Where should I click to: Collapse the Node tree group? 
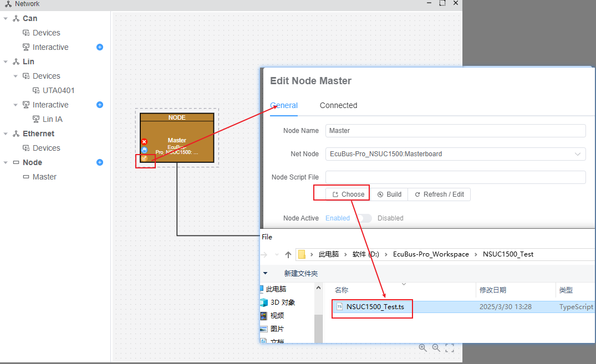point(6,162)
